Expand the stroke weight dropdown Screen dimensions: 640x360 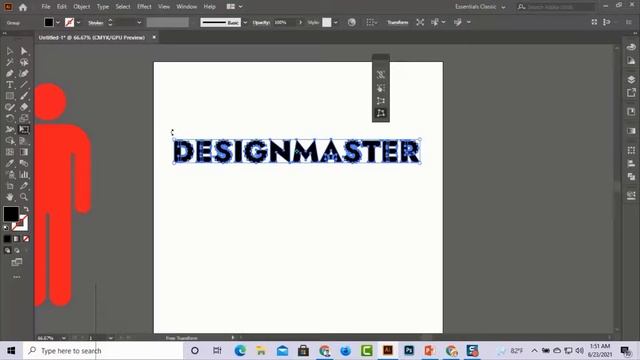pyautogui.click(x=139, y=22)
